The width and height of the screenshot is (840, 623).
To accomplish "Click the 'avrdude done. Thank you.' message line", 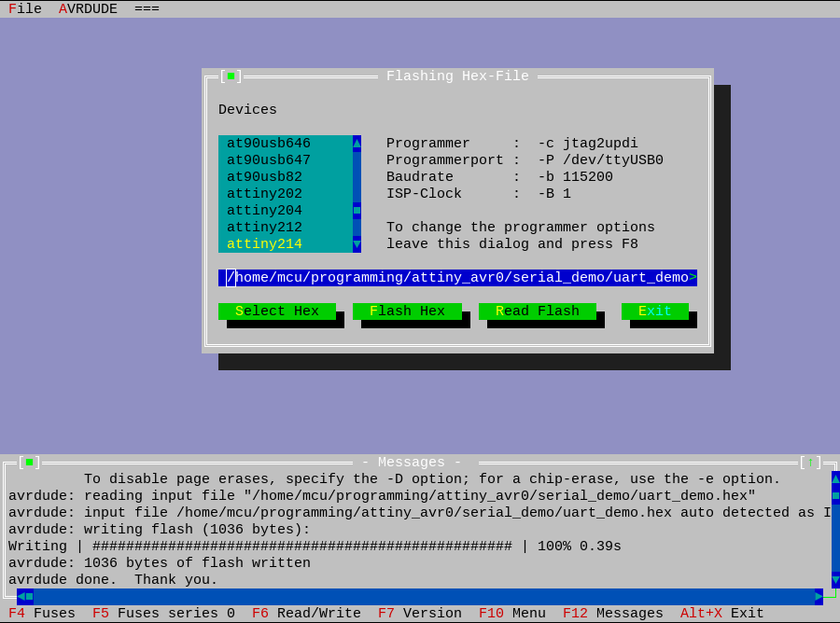I will coord(113,580).
